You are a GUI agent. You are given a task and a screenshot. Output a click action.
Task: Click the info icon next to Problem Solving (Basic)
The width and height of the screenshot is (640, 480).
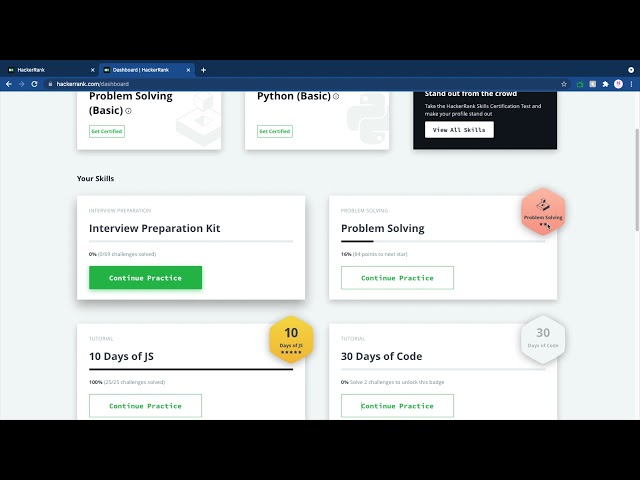(x=128, y=111)
